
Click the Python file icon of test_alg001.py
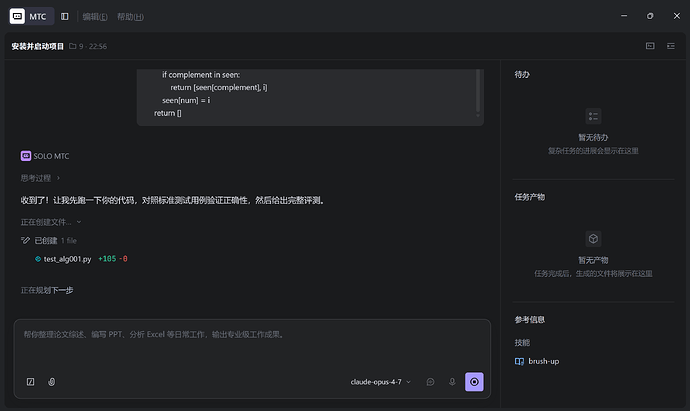coord(38,259)
